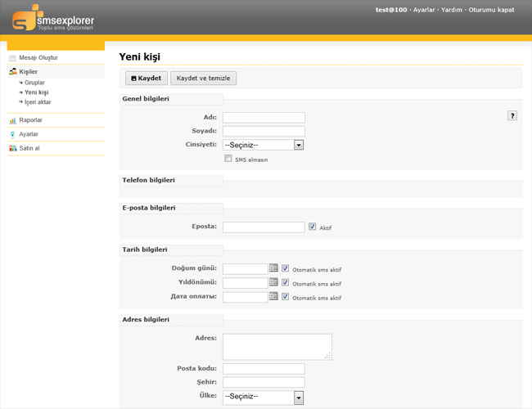Click the Yıldönümü date field
532x409 pixels.
click(246, 283)
